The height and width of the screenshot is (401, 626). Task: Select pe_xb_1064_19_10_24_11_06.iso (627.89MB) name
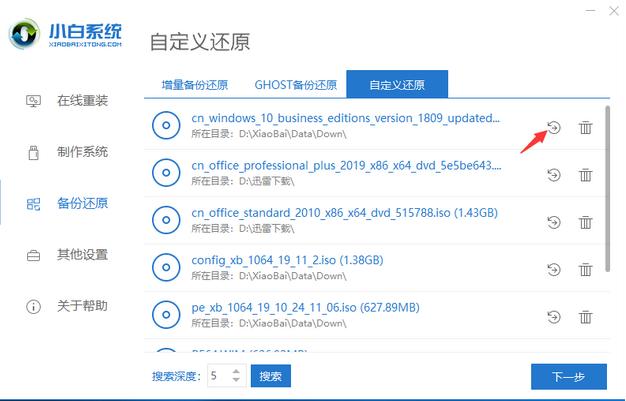pos(305,308)
